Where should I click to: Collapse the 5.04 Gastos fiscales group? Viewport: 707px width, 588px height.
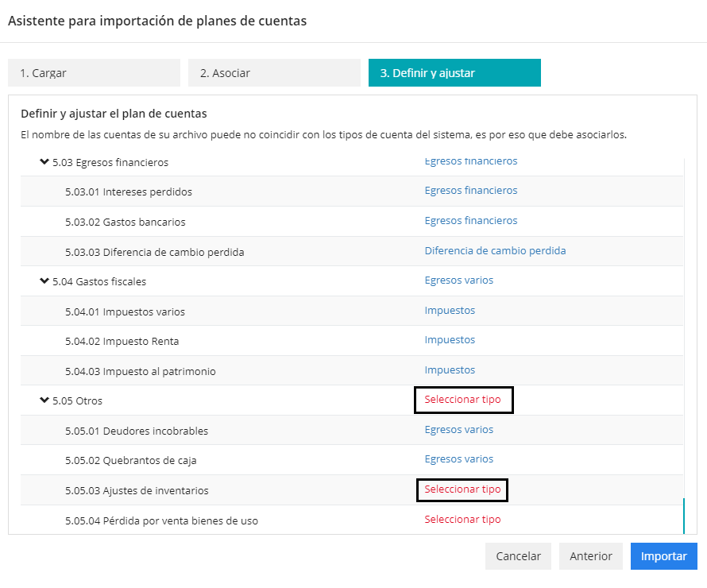tap(44, 280)
